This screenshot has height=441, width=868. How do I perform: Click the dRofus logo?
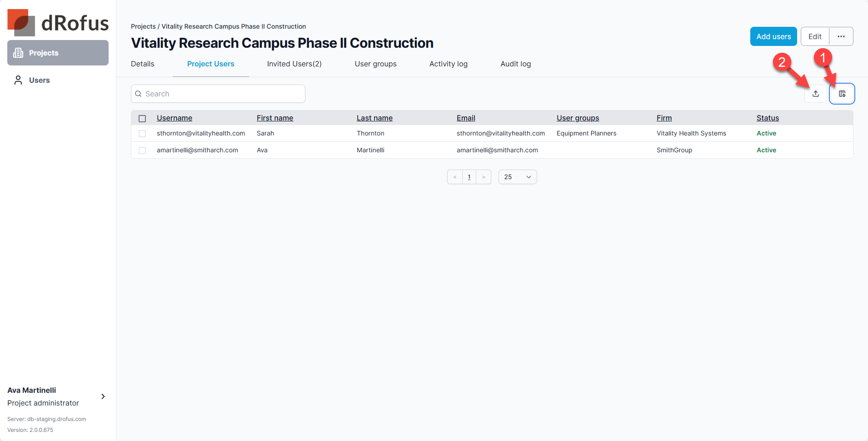pos(58,23)
